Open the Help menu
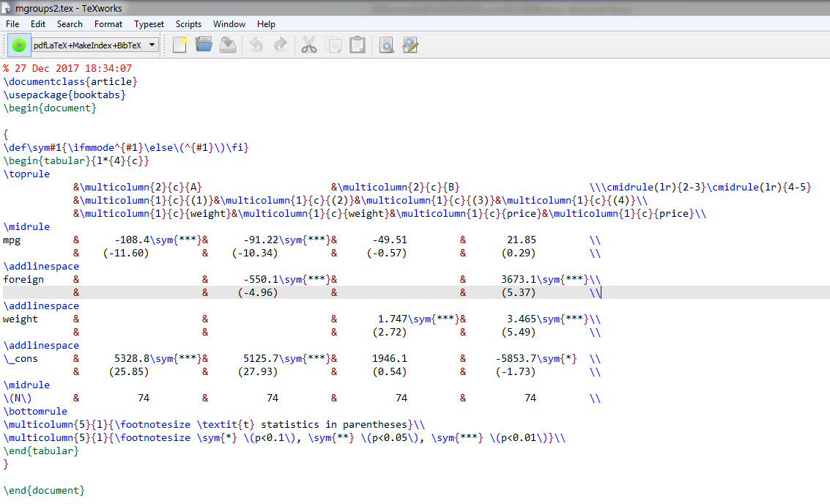This screenshot has height=504, width=830. click(266, 23)
